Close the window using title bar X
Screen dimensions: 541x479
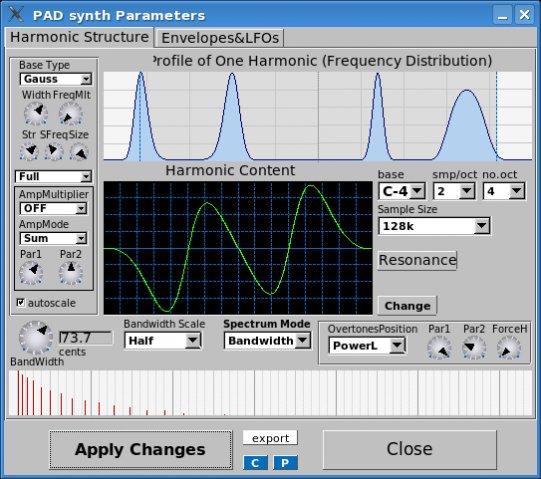tap(524, 15)
